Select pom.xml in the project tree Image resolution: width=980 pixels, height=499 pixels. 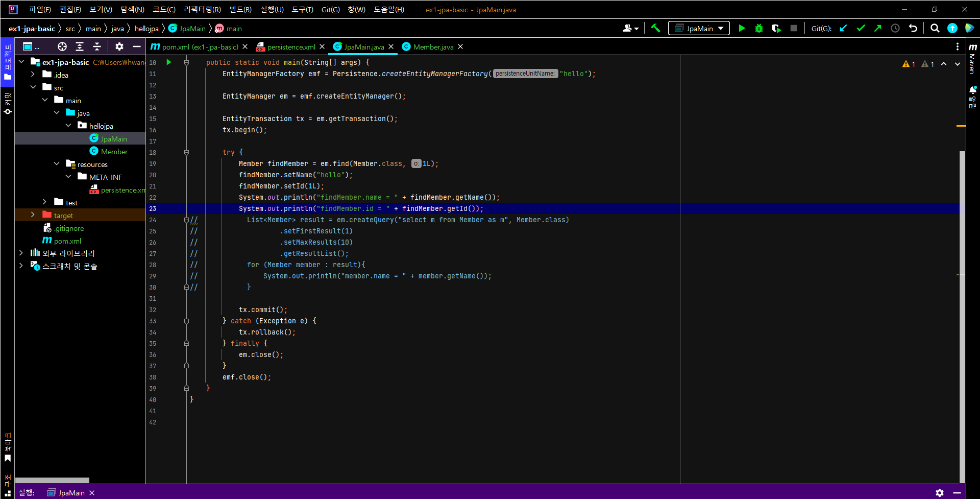(67, 241)
